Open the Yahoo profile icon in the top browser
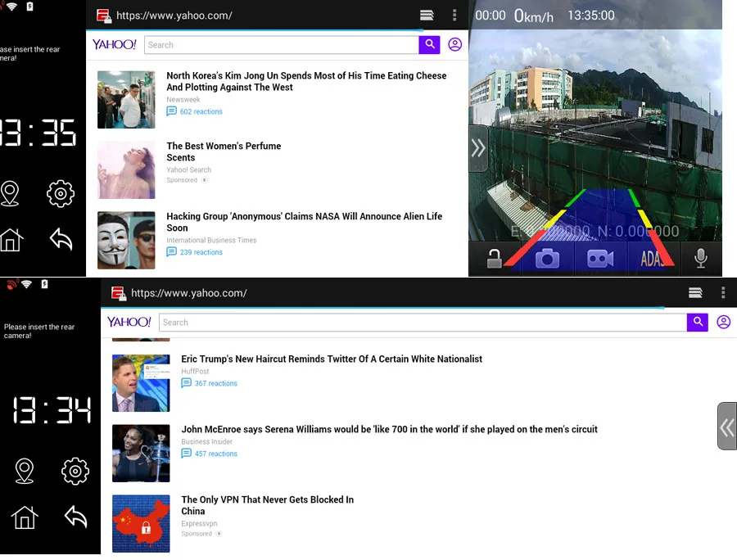Viewport: 737px width, 560px height. (x=455, y=45)
